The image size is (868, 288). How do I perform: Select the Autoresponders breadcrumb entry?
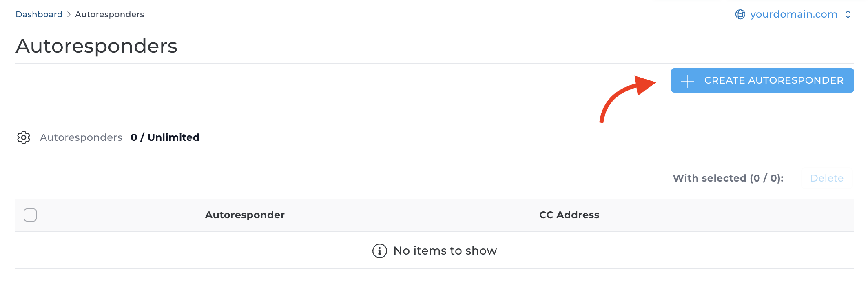[x=109, y=14]
